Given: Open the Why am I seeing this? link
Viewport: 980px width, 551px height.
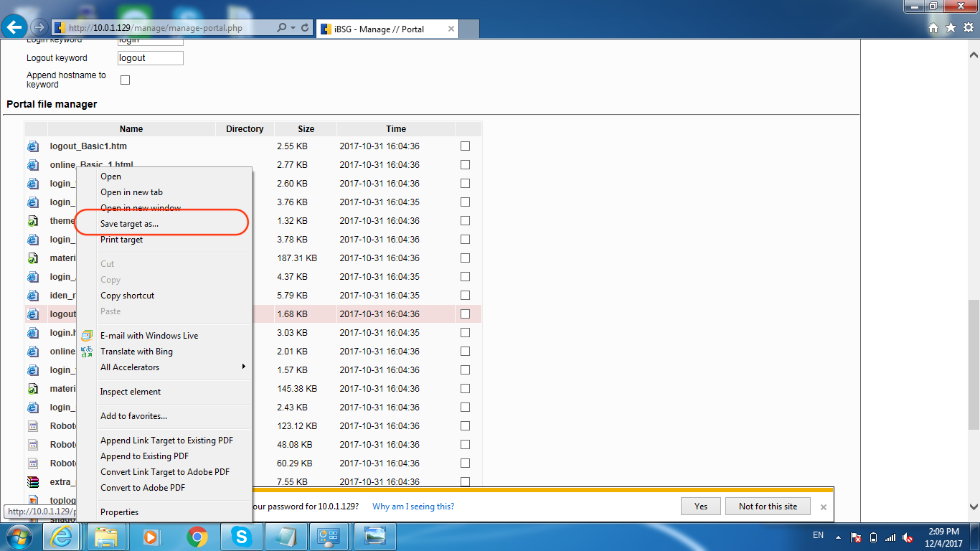Looking at the screenshot, I should tap(413, 507).
